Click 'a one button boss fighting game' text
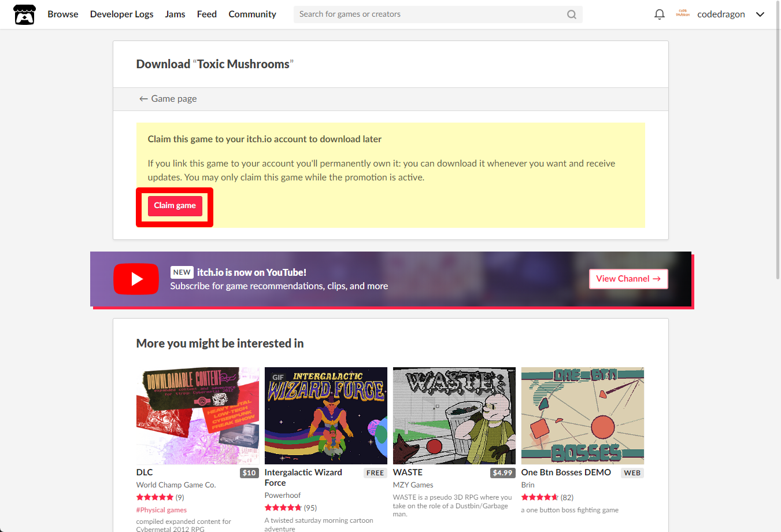 tap(569, 510)
